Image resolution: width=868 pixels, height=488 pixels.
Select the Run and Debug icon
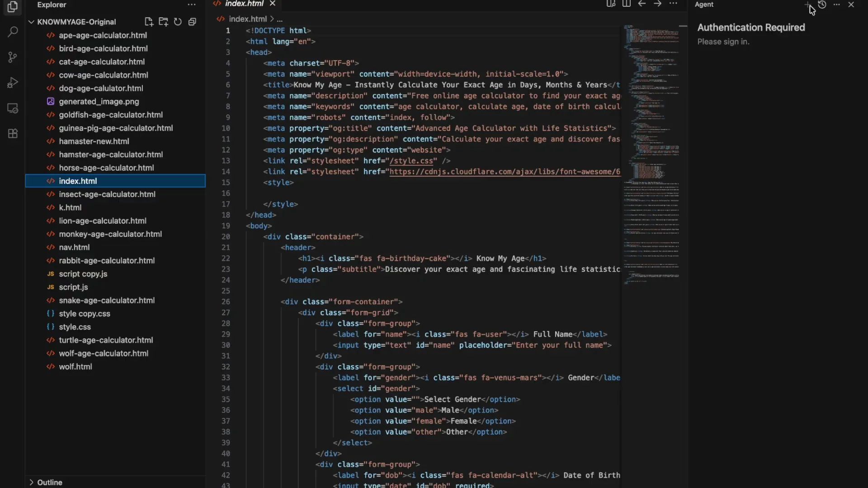point(13,82)
